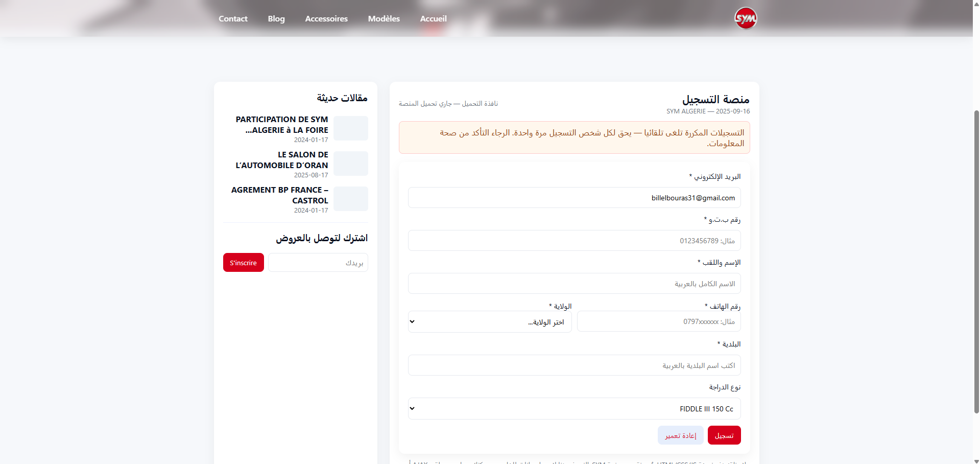Viewport: 980px width, 464px height.
Task: Open thumbnail for LE SALON DE L'AUTOMOBILE D'ORAN
Action: [351, 164]
